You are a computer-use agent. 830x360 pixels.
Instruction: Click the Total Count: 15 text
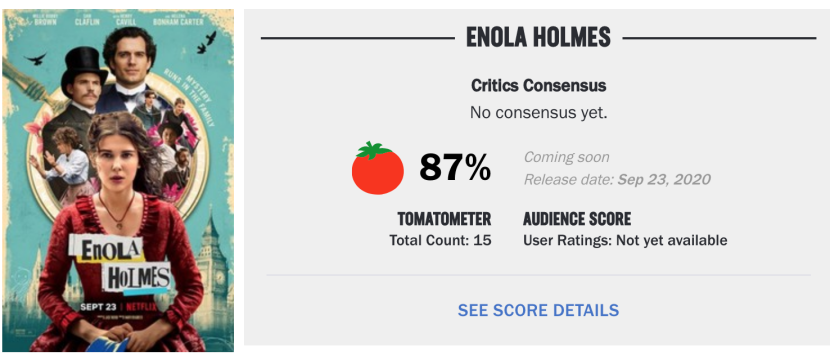[440, 240]
